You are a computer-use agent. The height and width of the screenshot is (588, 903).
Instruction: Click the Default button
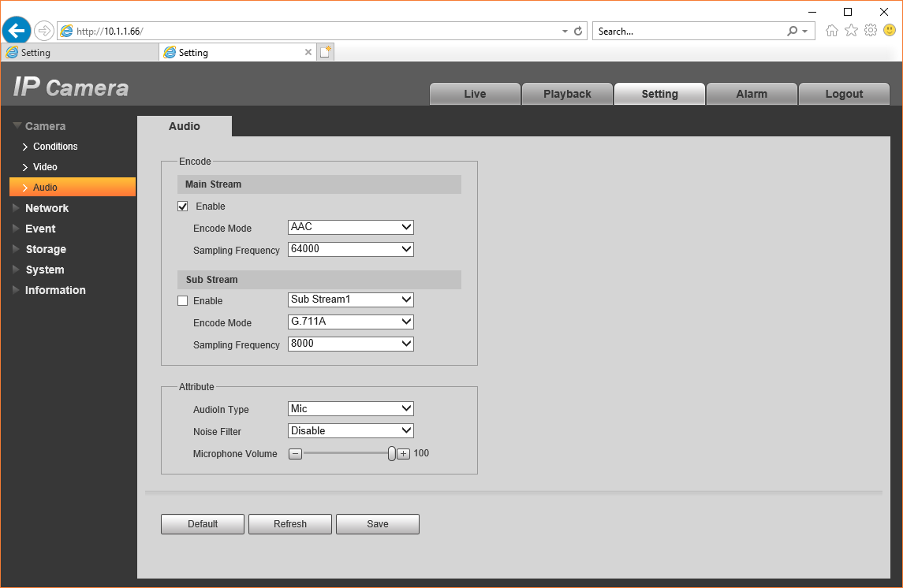coord(203,524)
